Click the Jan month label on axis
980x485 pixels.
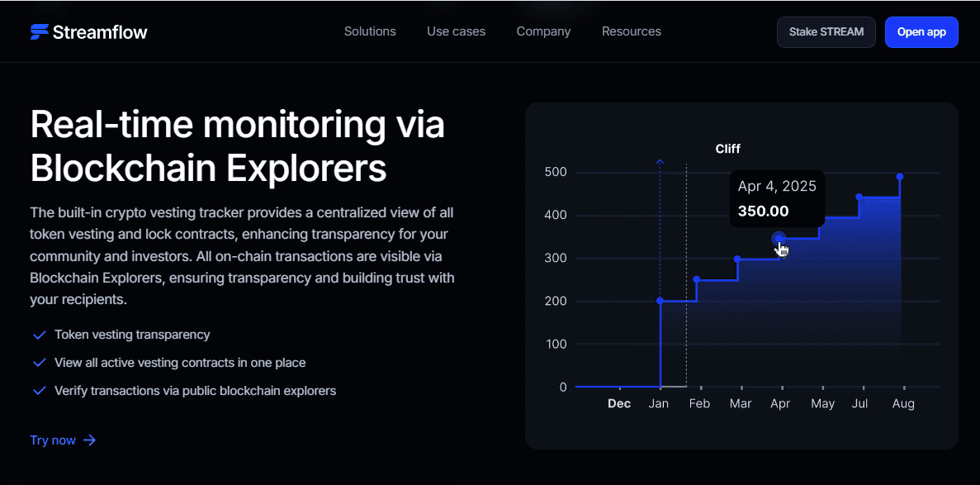coord(659,404)
